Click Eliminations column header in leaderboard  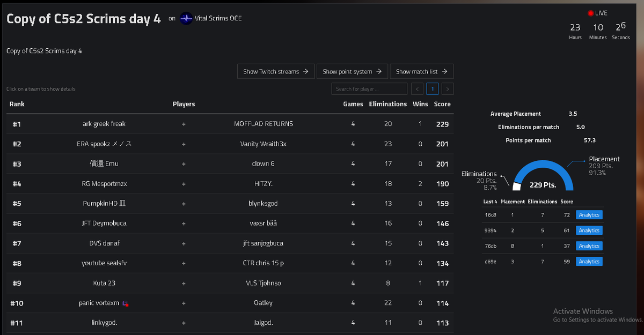[388, 104]
